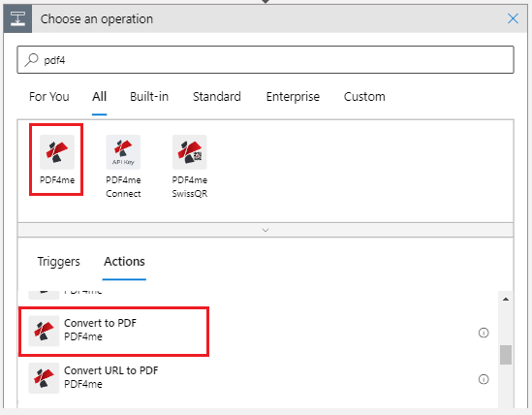The image size is (532, 415).
Task: Collapse connectors list with chevron bar
Action: coord(266,230)
